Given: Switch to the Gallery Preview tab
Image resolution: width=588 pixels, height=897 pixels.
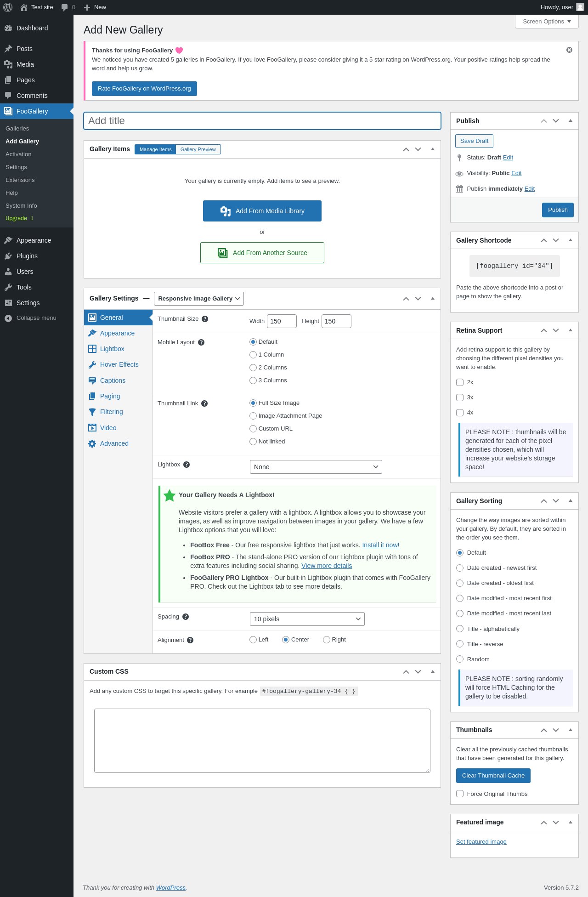Looking at the screenshot, I should 198,149.
